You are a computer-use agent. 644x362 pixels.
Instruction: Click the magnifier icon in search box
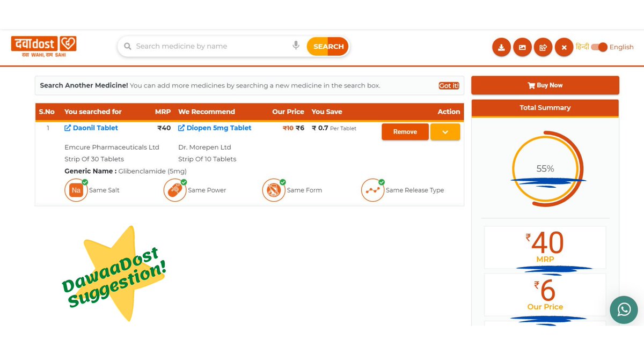coord(128,47)
